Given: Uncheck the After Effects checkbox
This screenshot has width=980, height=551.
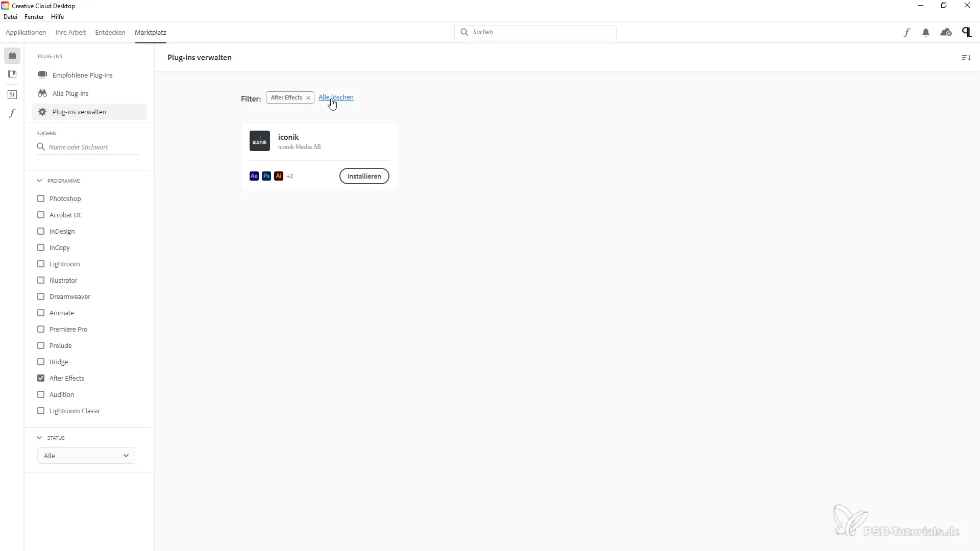Looking at the screenshot, I should coord(41,378).
